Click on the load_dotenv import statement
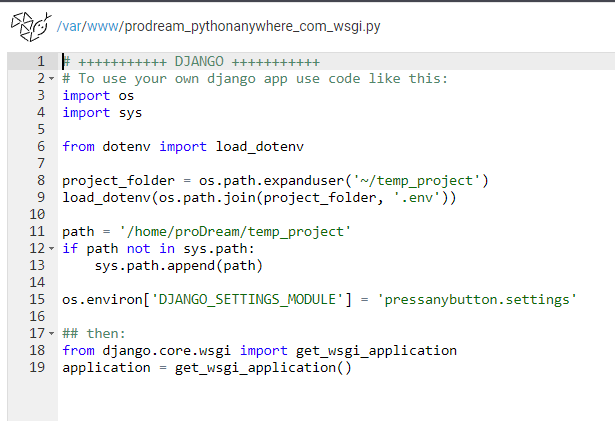This screenshot has width=615, height=421. tap(183, 147)
